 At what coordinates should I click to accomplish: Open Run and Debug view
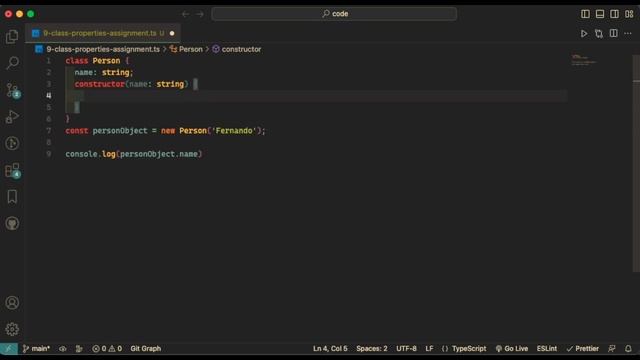point(12,117)
